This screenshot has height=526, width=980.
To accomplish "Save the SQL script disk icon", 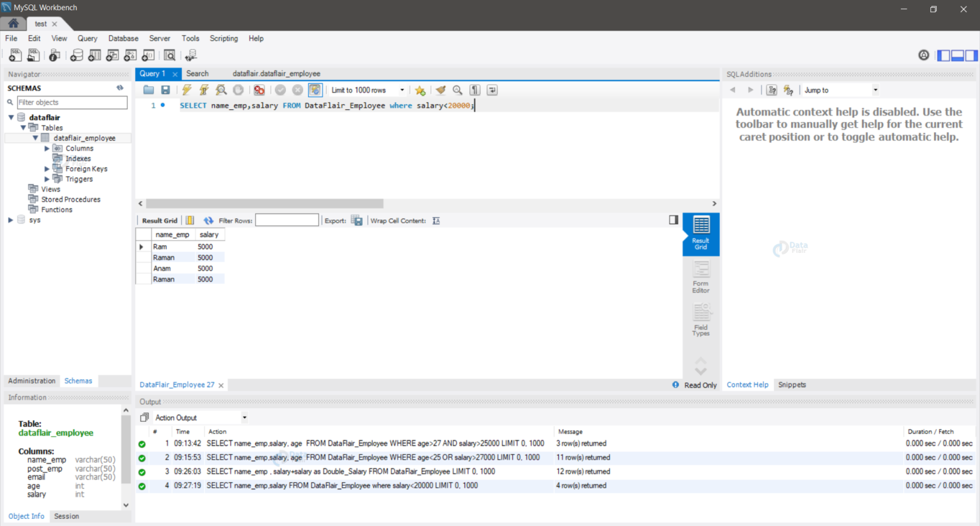I will [x=165, y=90].
